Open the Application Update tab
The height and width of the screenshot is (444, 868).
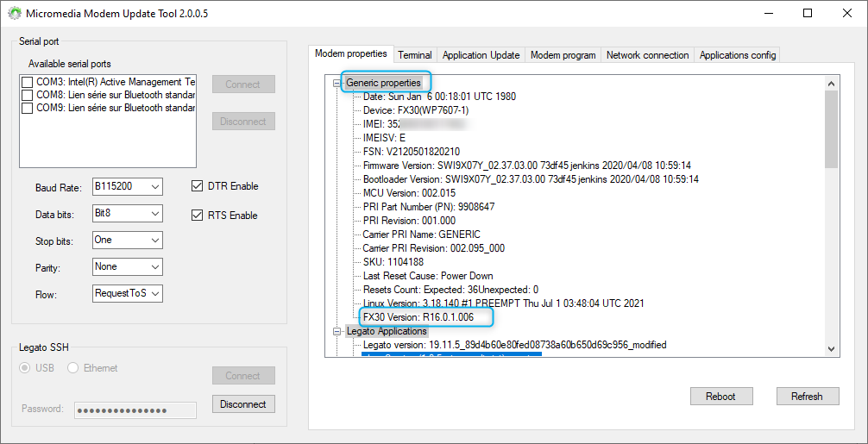(481, 55)
